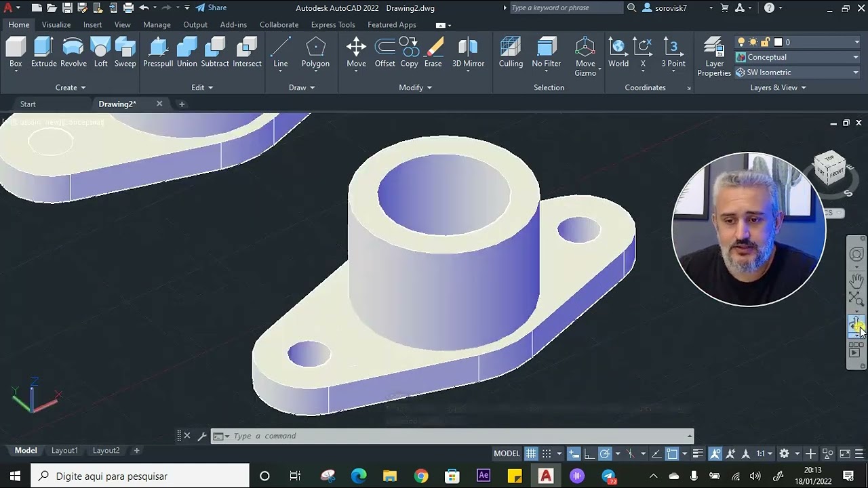
Task: Expand the Layers & View panel dropdown
Action: pos(778,87)
